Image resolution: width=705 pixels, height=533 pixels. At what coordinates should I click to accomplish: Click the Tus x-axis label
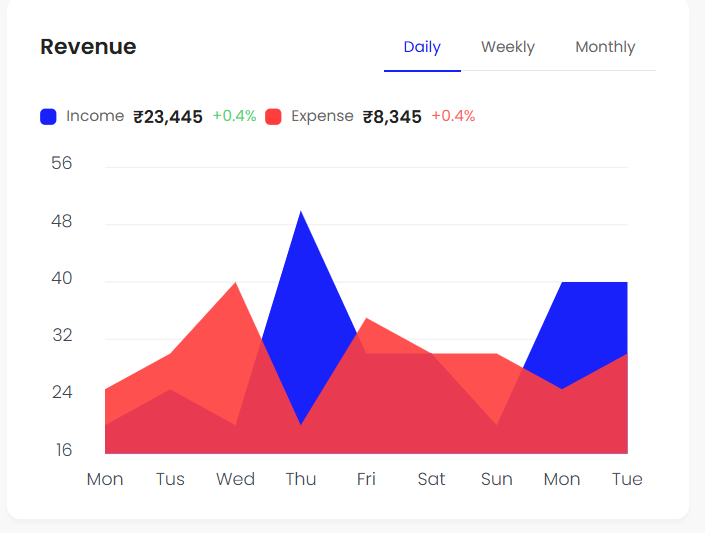coord(170,479)
